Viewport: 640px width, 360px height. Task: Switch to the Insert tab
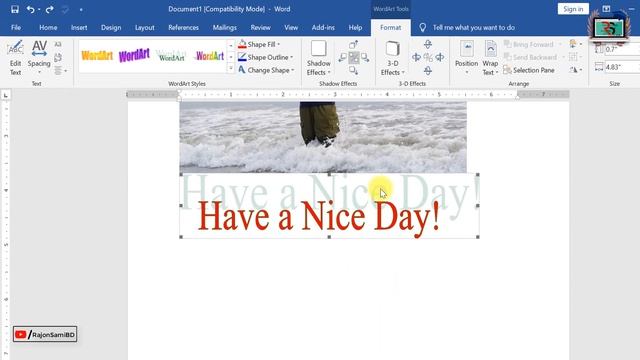pyautogui.click(x=79, y=27)
